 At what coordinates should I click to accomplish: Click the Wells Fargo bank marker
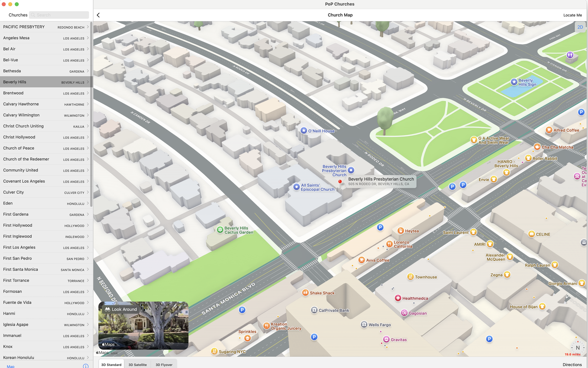364,324
